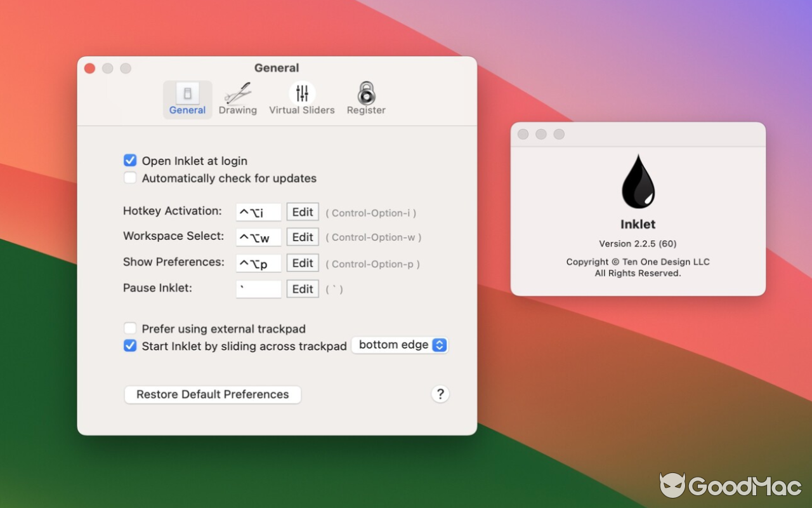
Task: Uncheck Start Inklet by sliding across trackpad
Action: pyautogui.click(x=130, y=345)
